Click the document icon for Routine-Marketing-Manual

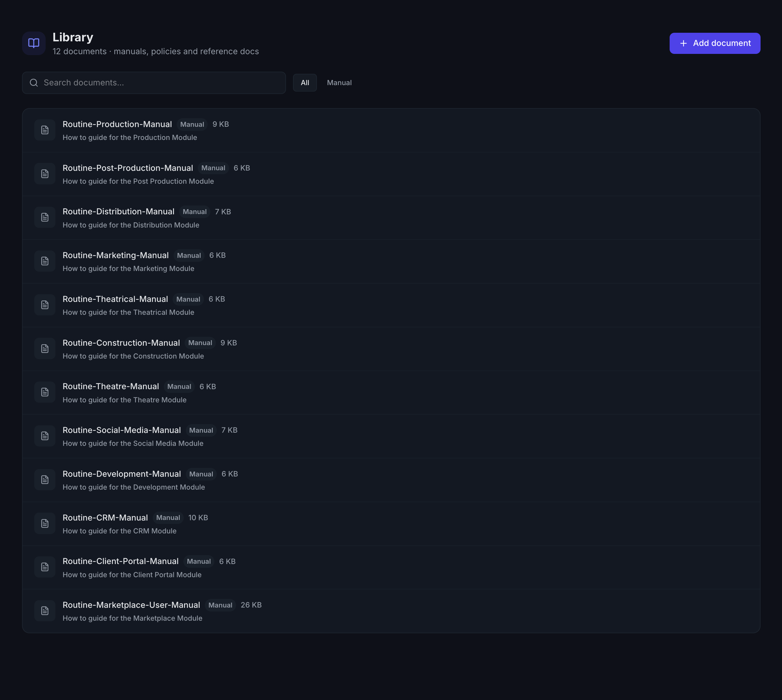tap(45, 261)
